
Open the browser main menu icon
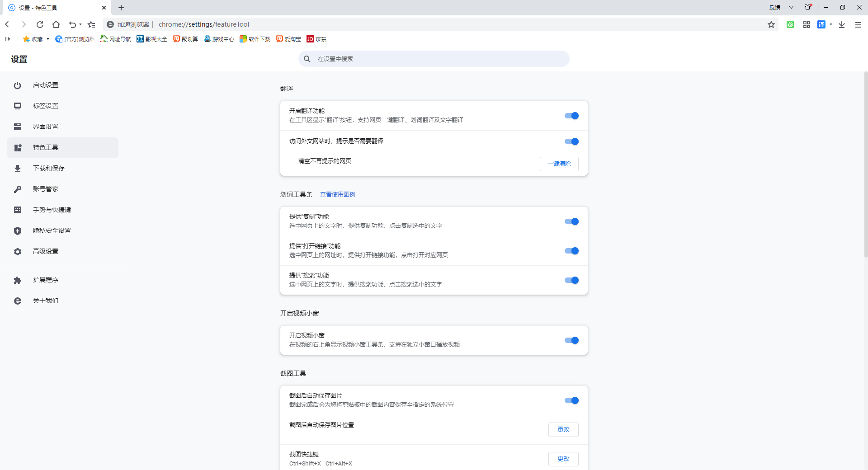pos(858,24)
